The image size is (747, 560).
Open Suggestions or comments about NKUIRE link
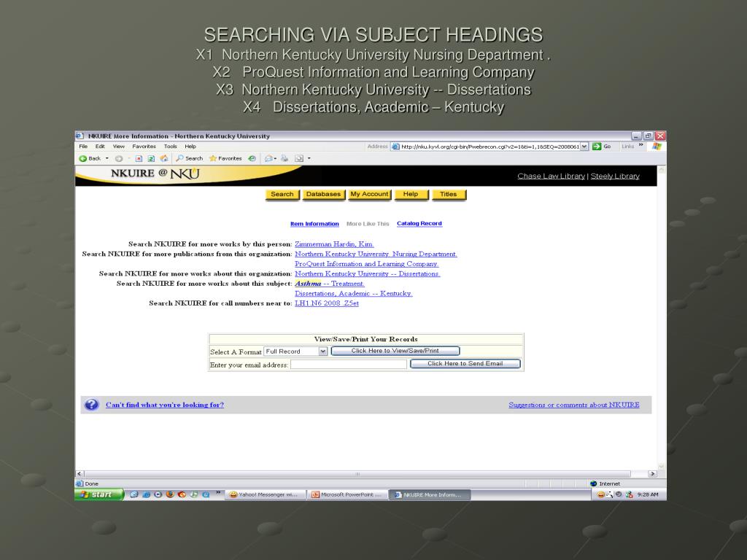[x=573, y=405]
